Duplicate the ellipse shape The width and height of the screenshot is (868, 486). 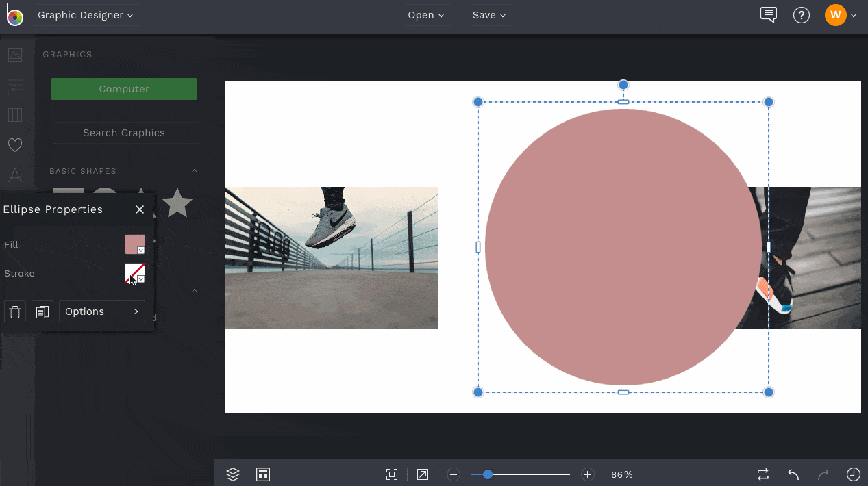42,312
